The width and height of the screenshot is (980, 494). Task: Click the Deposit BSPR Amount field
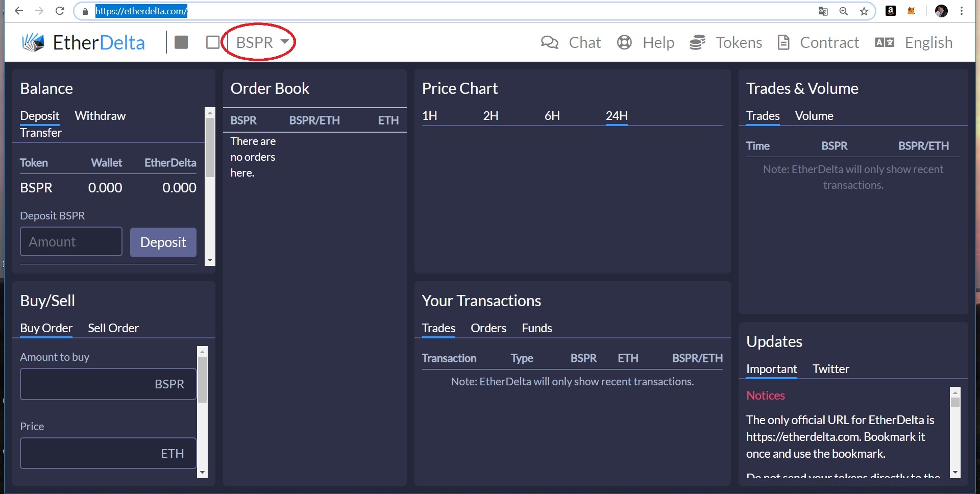point(71,241)
